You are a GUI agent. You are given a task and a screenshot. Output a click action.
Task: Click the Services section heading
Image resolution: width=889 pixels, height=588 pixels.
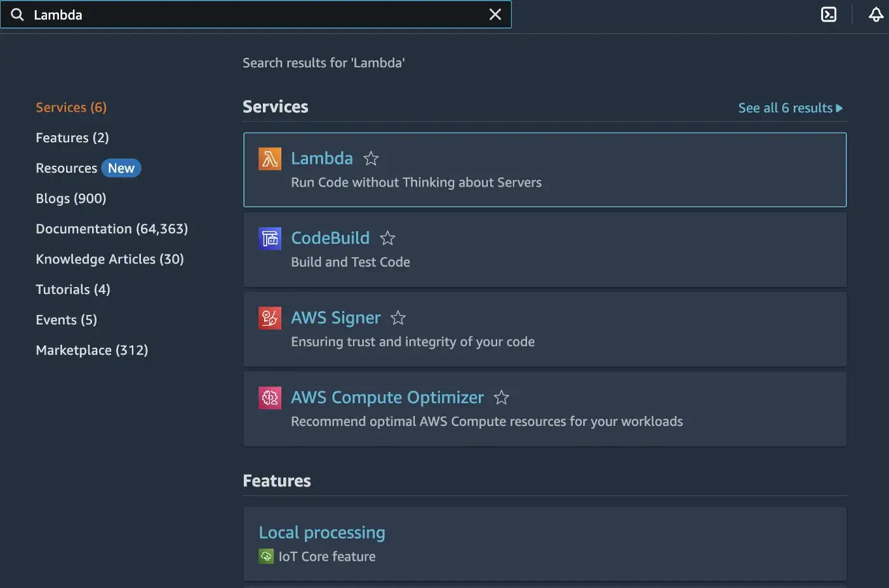276,107
